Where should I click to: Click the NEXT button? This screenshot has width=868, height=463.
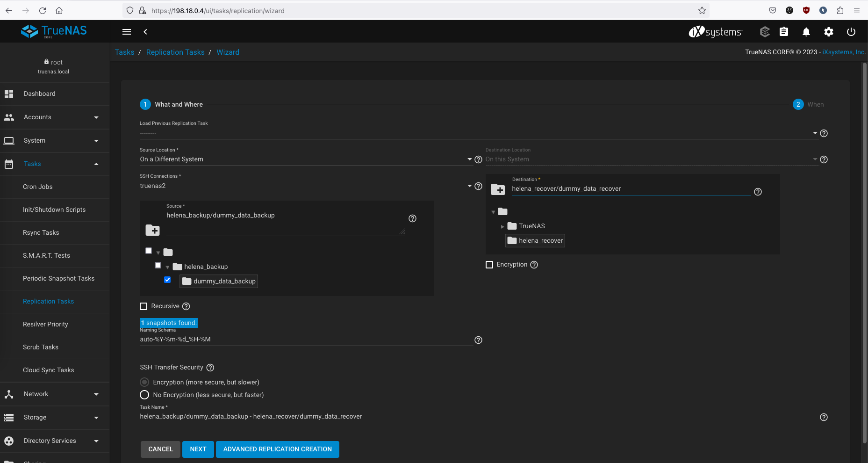click(x=198, y=449)
